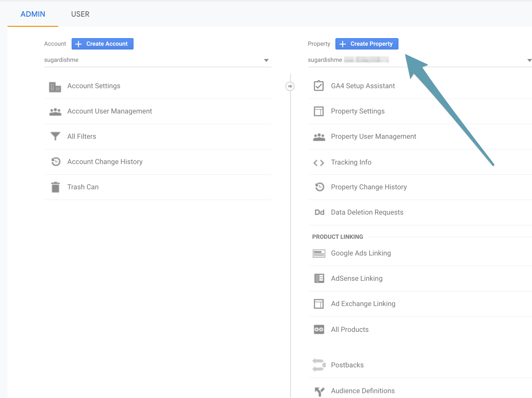This screenshot has height=398, width=532.
Task: Click the Postbacks arrows icon
Action: (319, 365)
